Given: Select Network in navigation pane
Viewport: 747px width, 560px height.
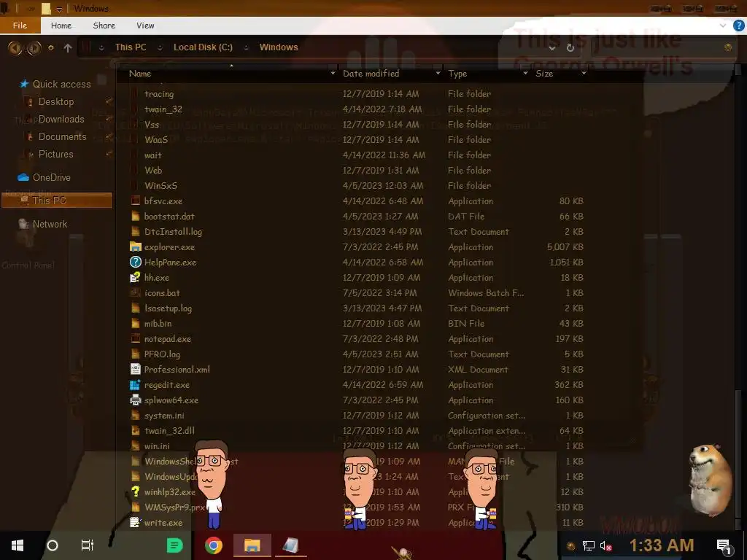Looking at the screenshot, I should (x=50, y=224).
